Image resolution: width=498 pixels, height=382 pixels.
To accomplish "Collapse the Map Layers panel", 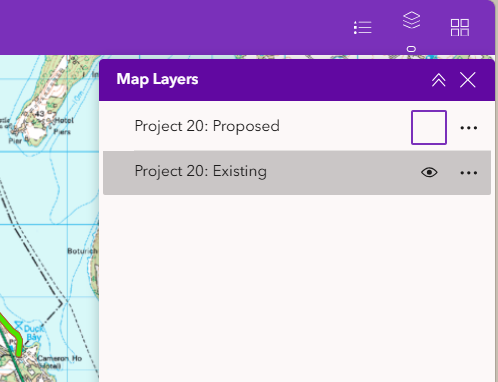I will (439, 80).
